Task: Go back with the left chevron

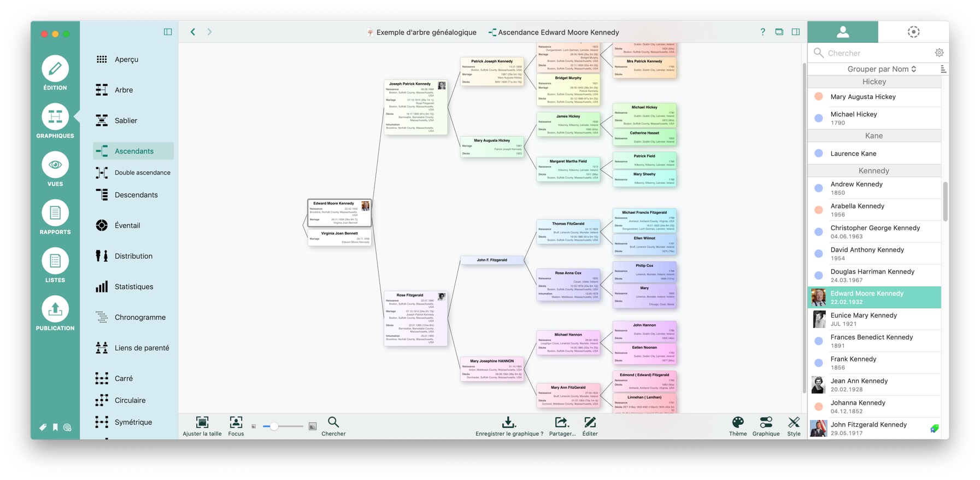Action: (x=193, y=32)
